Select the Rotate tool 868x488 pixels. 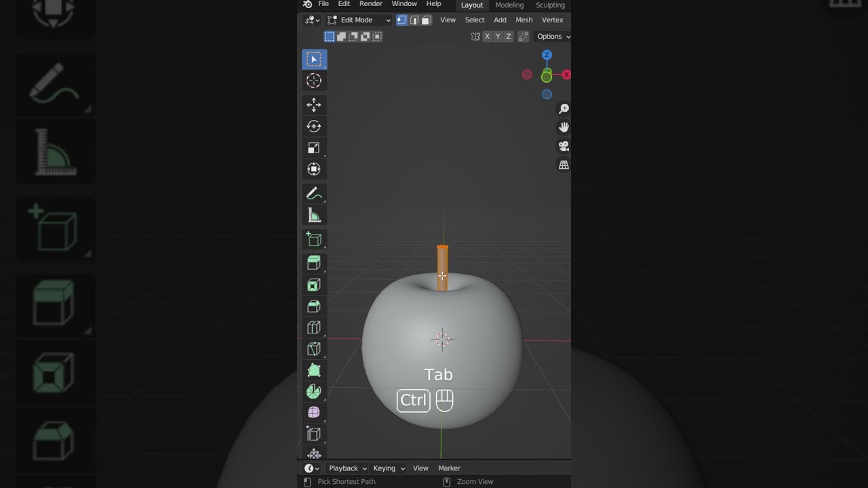tap(314, 126)
